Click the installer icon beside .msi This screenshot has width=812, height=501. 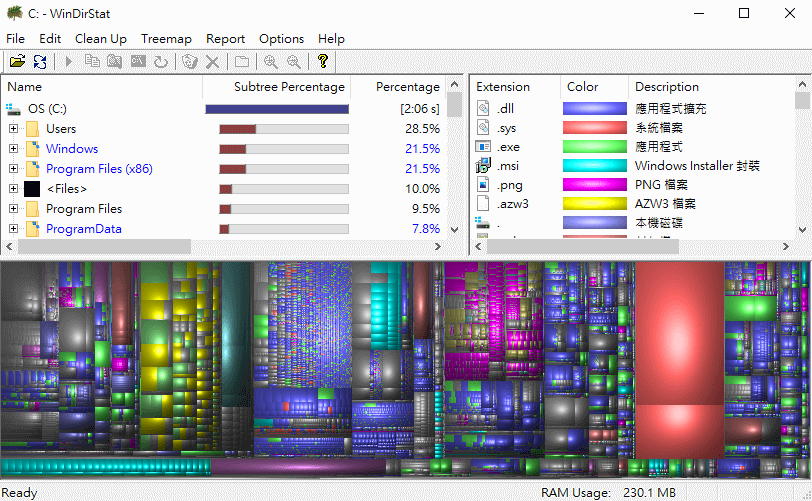pyautogui.click(x=483, y=166)
